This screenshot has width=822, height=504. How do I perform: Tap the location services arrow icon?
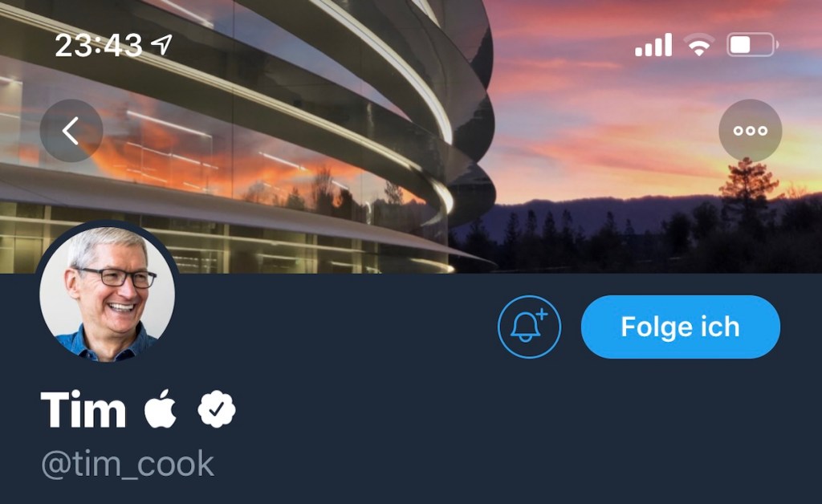click(x=161, y=44)
